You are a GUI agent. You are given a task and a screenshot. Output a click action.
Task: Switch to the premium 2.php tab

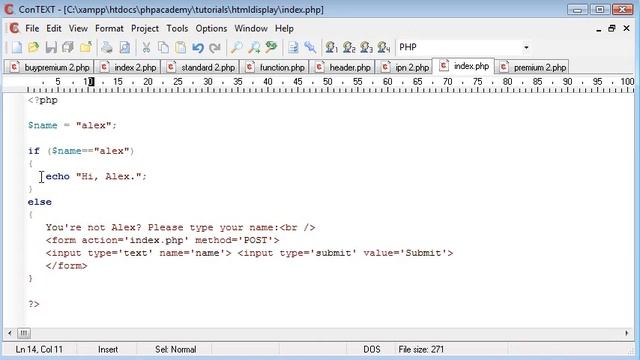(532, 67)
